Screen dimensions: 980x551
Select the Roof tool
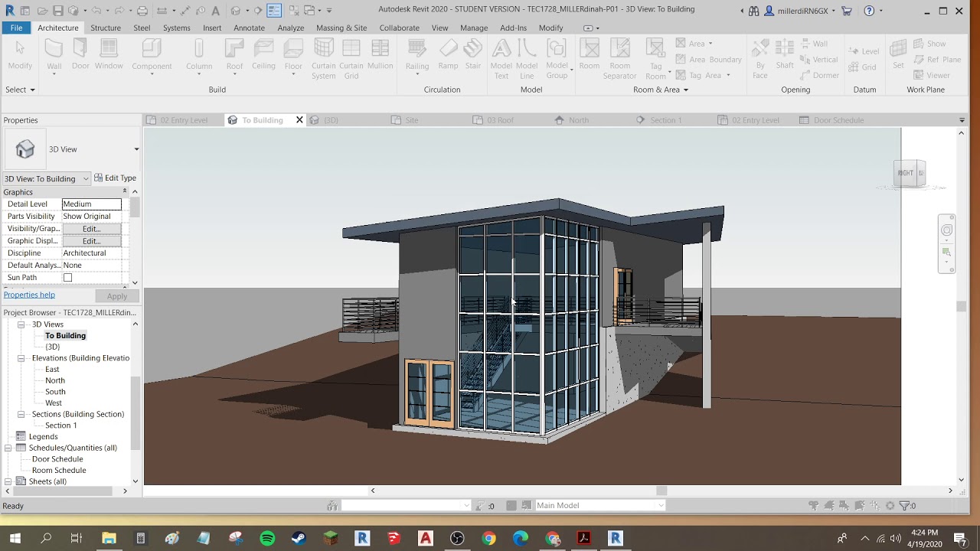[x=234, y=57]
